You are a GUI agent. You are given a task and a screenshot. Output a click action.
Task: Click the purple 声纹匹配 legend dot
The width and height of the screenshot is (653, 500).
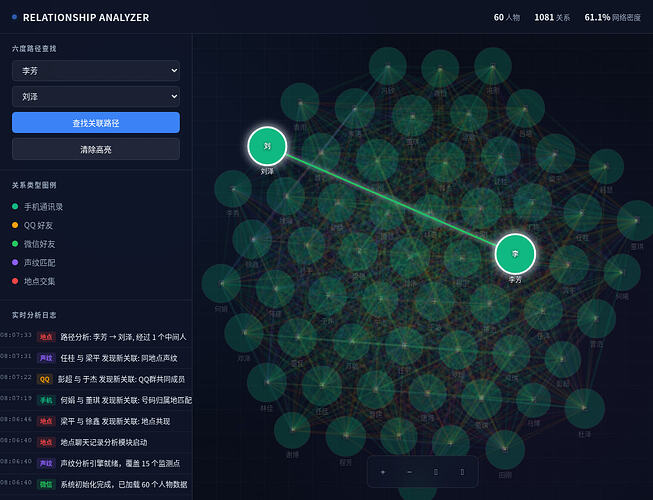click(15, 262)
